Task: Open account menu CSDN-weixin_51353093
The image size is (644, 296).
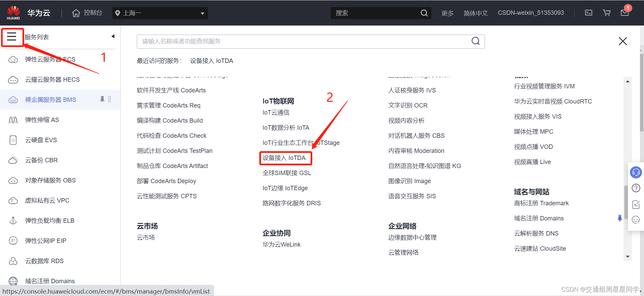Action: coord(531,13)
